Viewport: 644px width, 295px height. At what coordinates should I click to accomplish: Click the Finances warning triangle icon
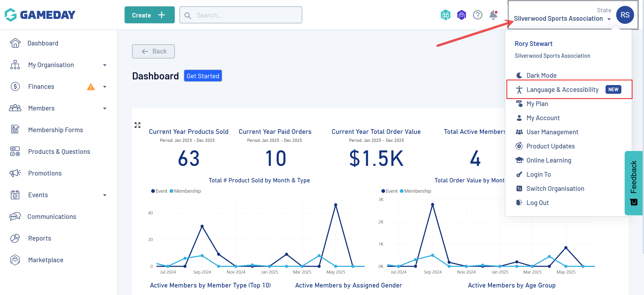click(x=91, y=87)
